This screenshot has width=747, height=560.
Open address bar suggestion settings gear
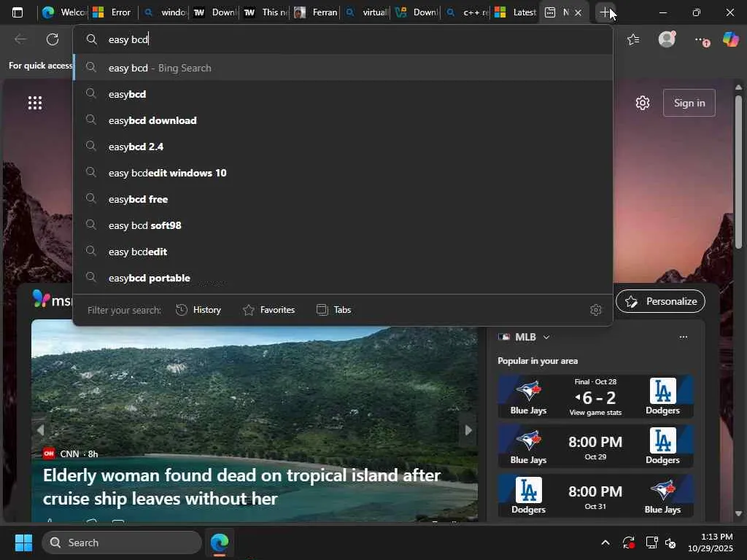tap(595, 310)
